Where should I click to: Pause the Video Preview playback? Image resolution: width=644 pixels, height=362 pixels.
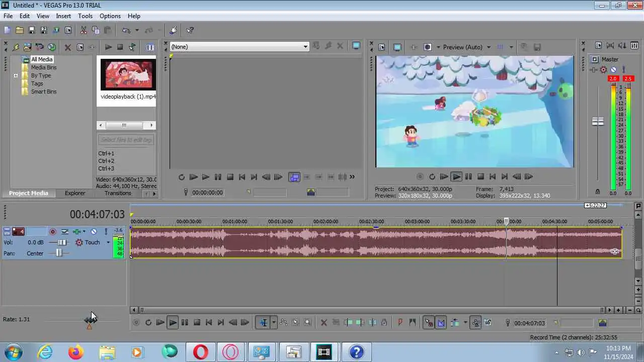pos(468,176)
